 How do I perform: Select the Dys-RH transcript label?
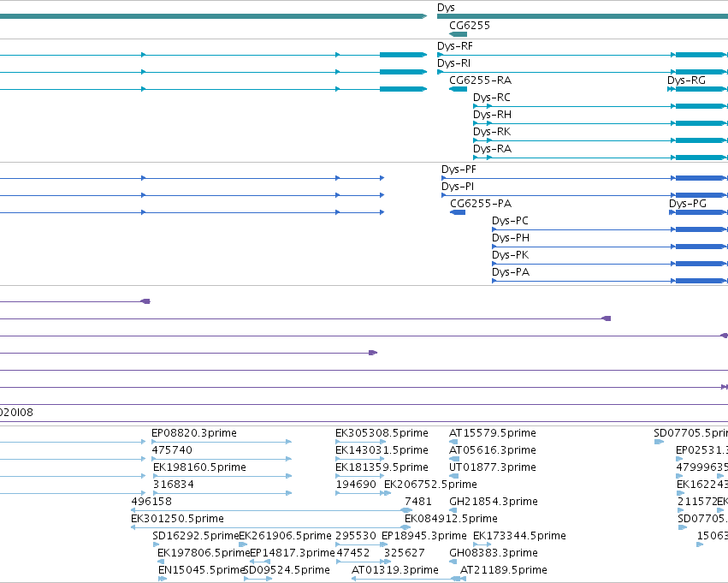click(x=492, y=115)
